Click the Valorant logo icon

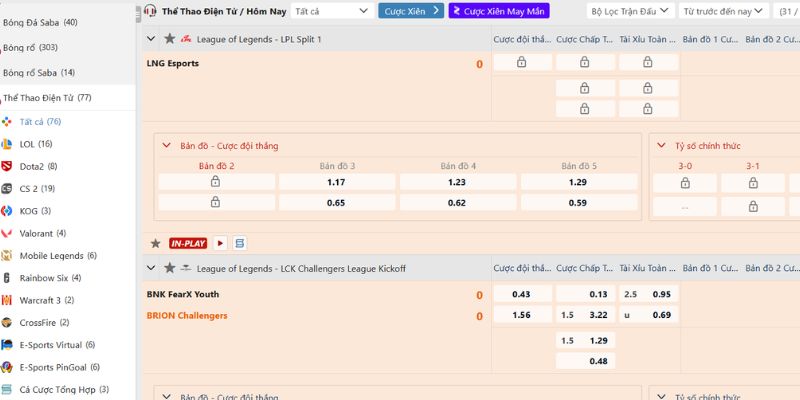[7, 233]
